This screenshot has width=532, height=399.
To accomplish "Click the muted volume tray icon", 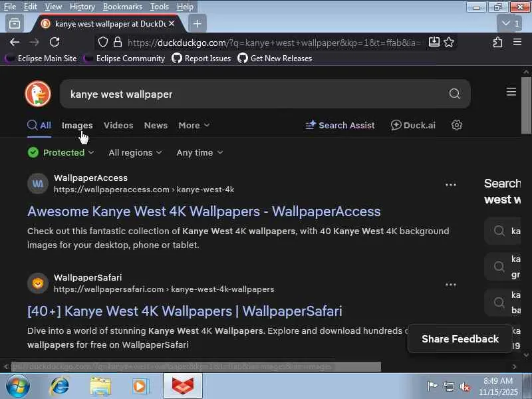I will coord(465,386).
